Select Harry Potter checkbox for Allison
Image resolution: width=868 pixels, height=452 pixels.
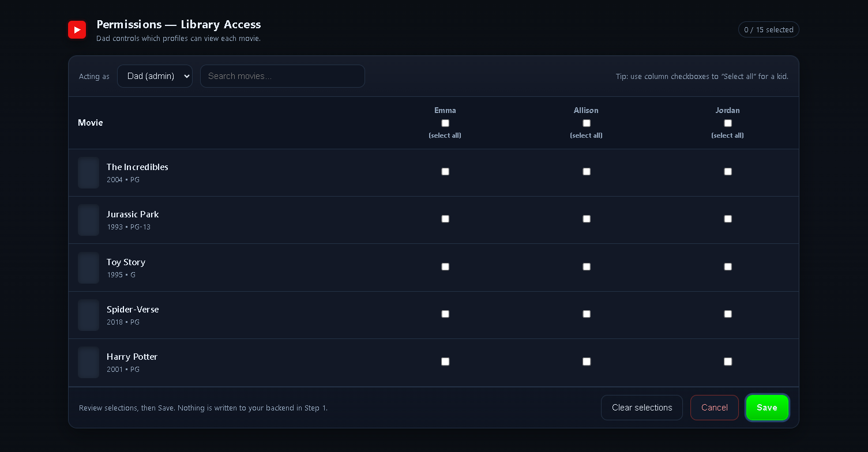[587, 361]
